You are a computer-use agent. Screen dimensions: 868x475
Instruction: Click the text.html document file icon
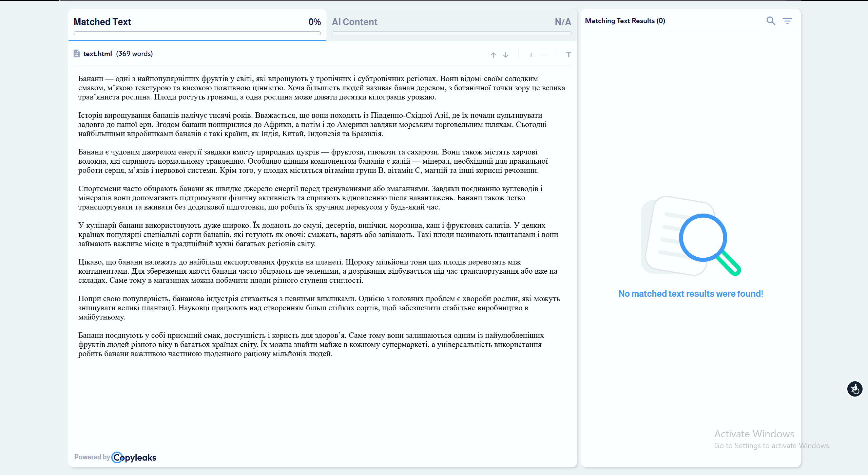[77, 54]
